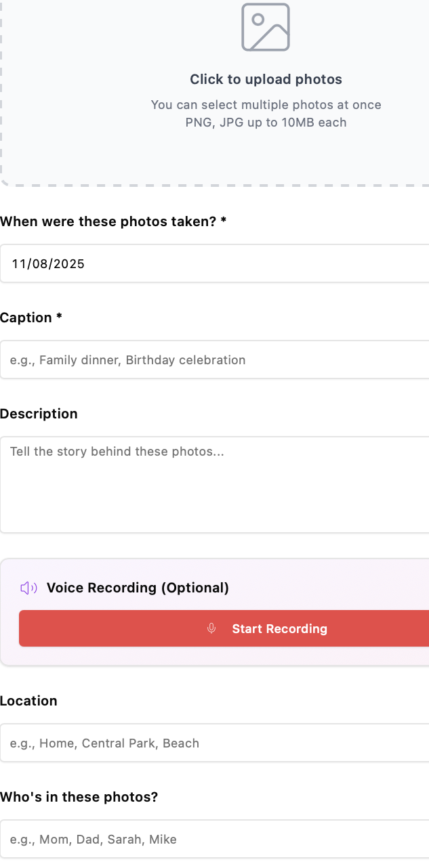Focus the photo date field showing 11/08/2025
429x868 pixels.
pos(214,263)
